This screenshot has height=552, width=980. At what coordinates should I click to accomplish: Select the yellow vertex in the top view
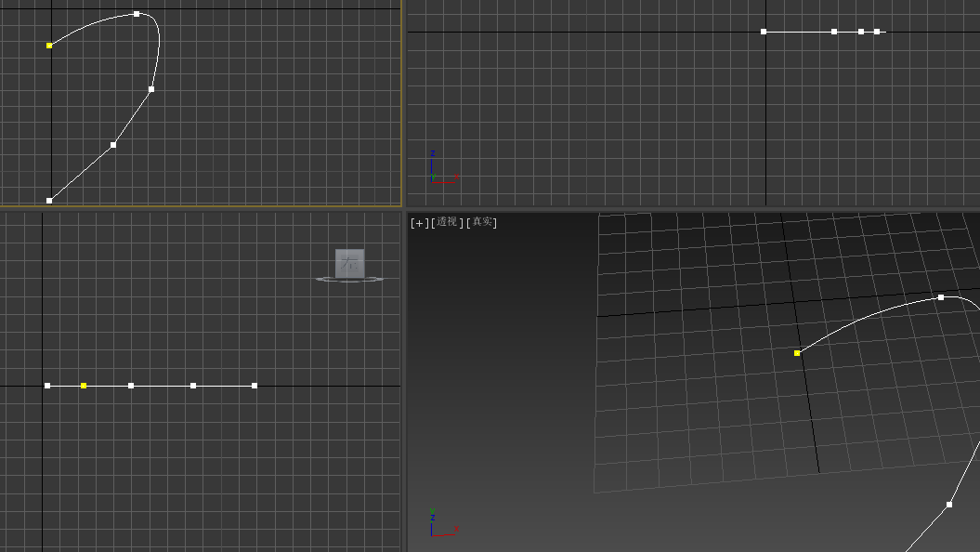click(x=49, y=46)
